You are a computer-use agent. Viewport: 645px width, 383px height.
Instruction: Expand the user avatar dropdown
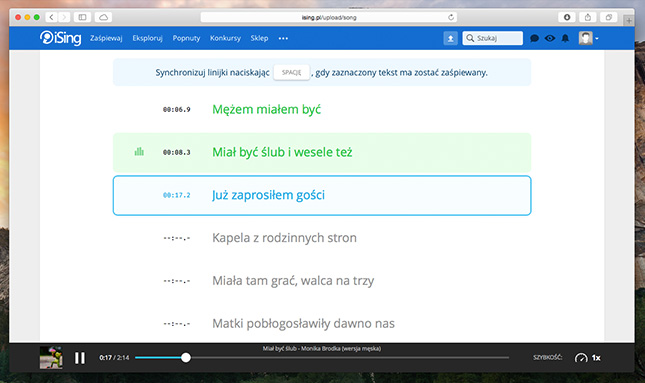[589, 38]
